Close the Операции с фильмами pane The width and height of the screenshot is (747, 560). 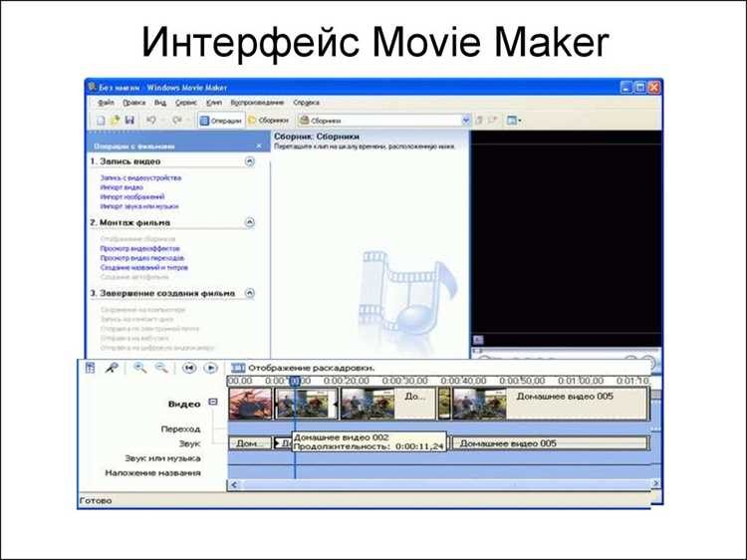(259, 145)
